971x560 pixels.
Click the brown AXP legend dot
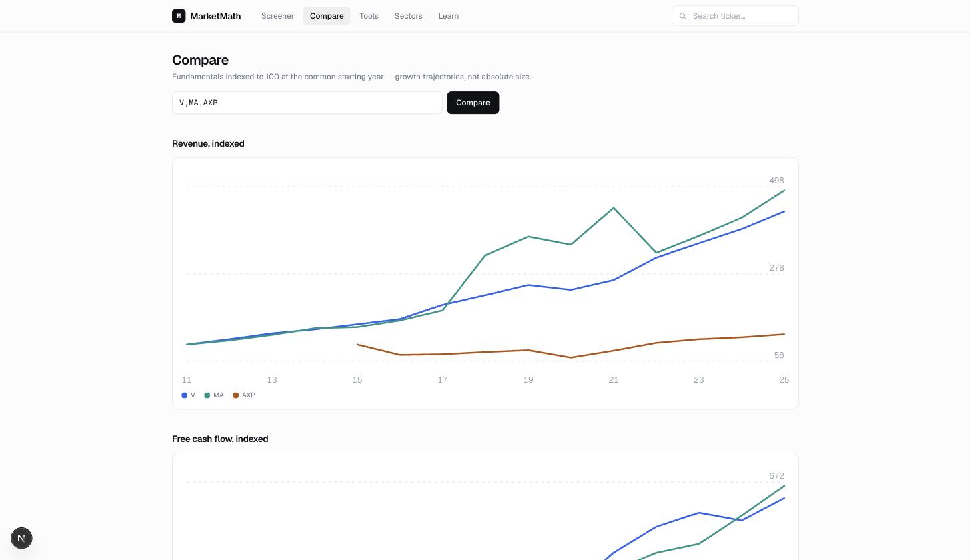235,395
